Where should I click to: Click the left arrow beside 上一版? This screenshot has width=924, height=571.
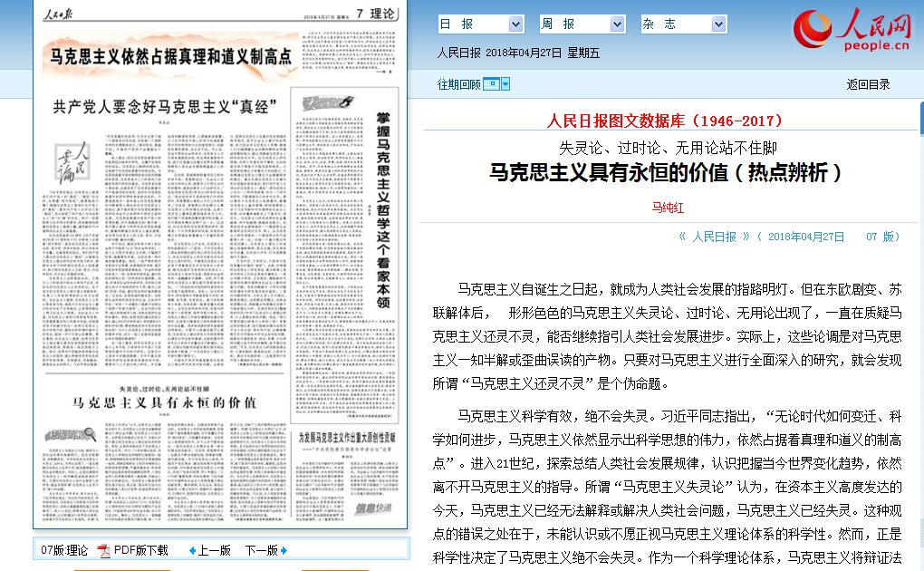pos(192,550)
